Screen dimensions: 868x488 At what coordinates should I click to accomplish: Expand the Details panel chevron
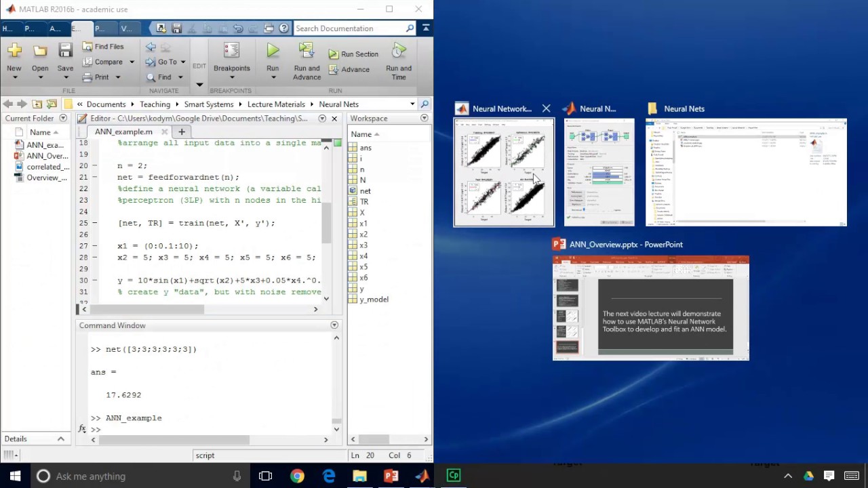click(x=60, y=439)
